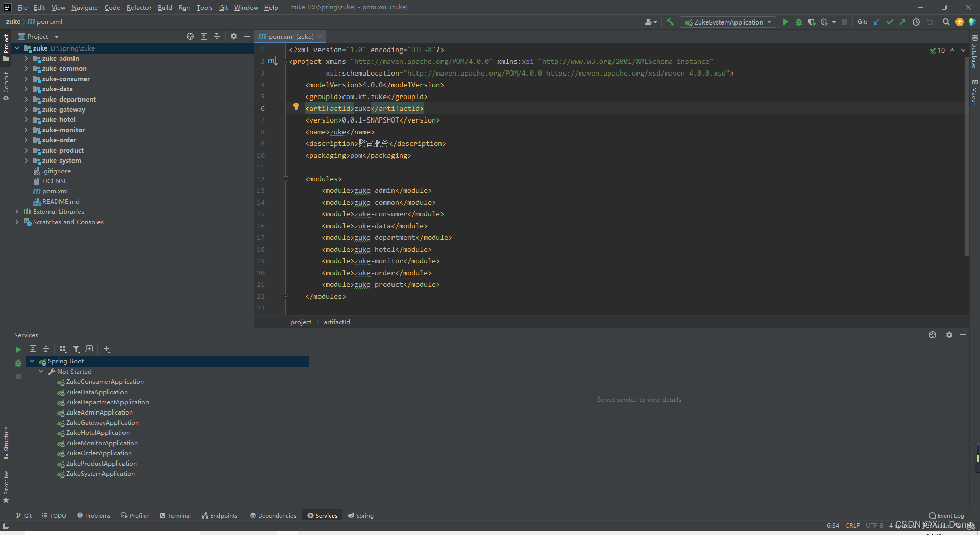This screenshot has height=535, width=980.
Task: Click the Git Push arrow icon
Action: point(903,22)
